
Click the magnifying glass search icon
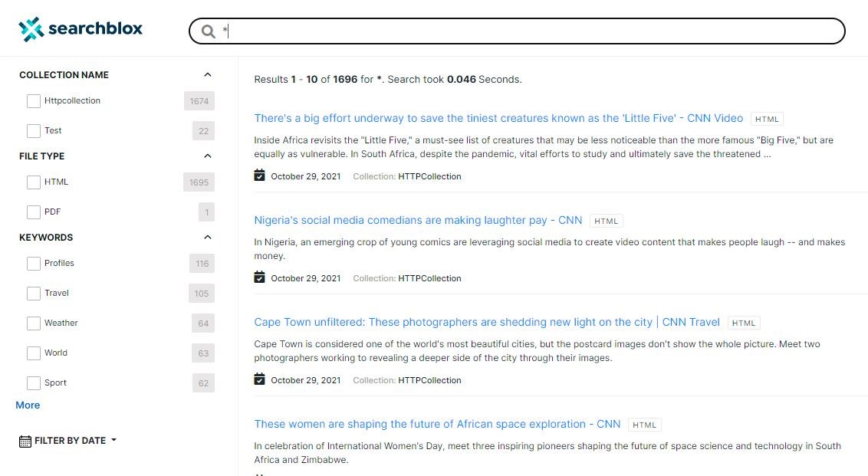coord(208,31)
